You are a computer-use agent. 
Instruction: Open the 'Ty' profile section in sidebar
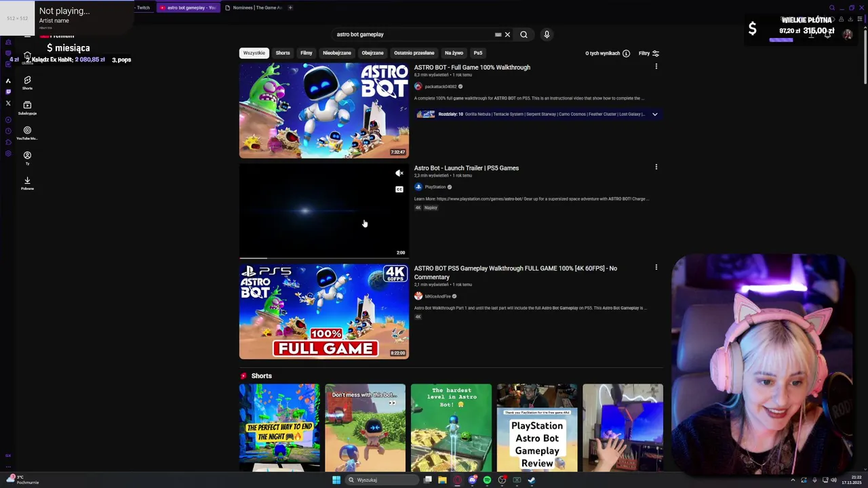pyautogui.click(x=27, y=158)
